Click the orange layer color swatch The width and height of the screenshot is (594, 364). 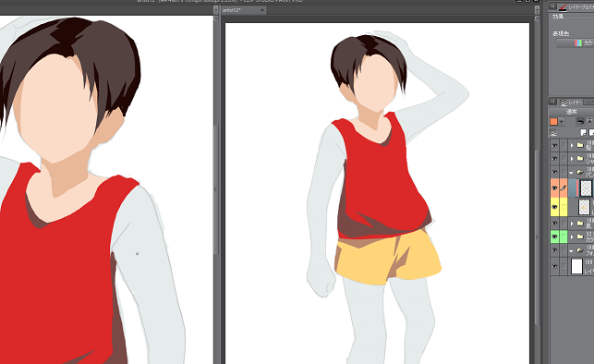click(554, 122)
